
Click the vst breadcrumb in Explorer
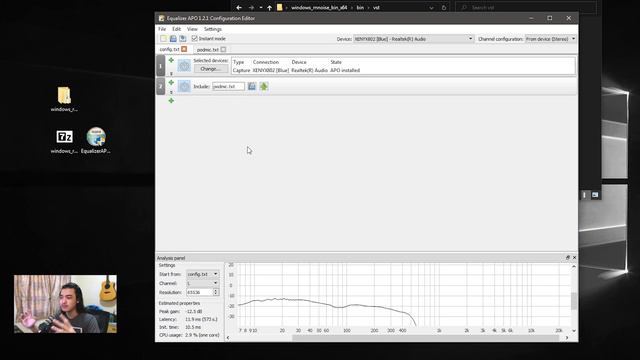click(x=376, y=7)
